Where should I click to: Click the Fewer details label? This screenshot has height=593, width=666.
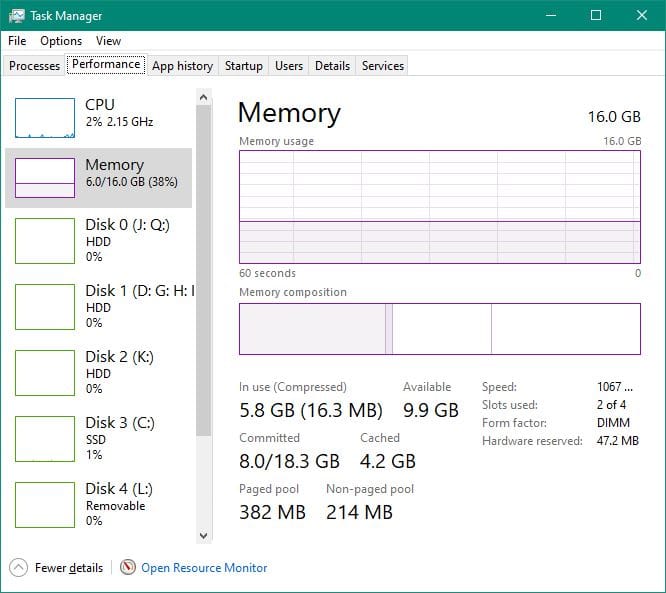click(69, 568)
